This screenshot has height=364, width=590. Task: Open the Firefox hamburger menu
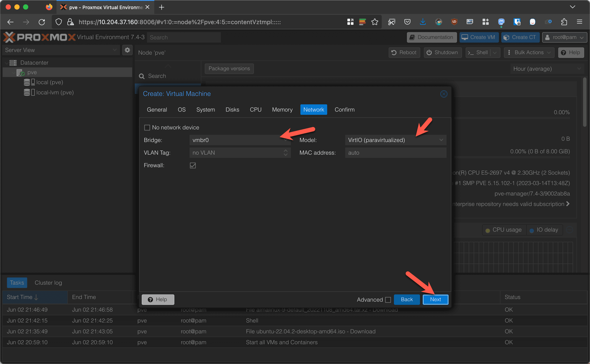tap(580, 22)
